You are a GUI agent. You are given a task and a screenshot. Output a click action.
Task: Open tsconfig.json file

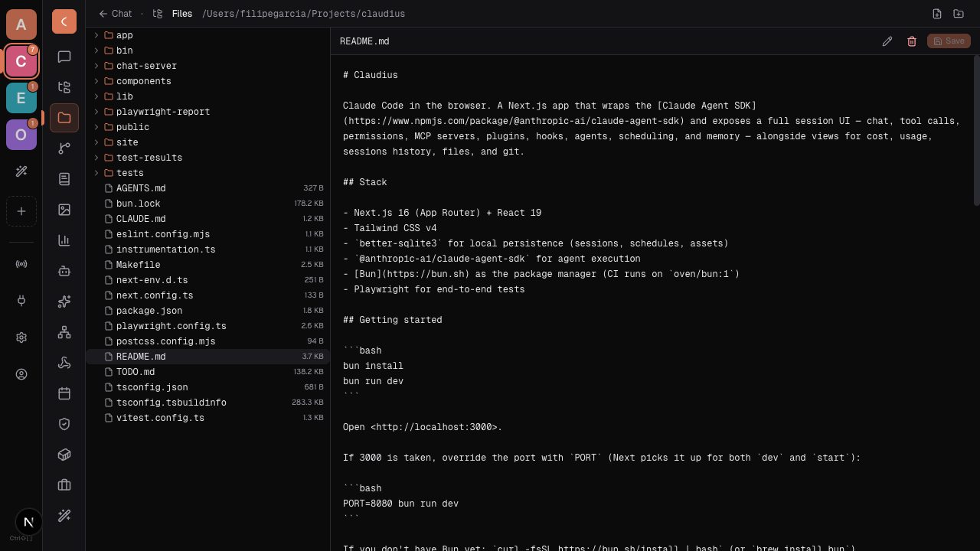pyautogui.click(x=208, y=387)
